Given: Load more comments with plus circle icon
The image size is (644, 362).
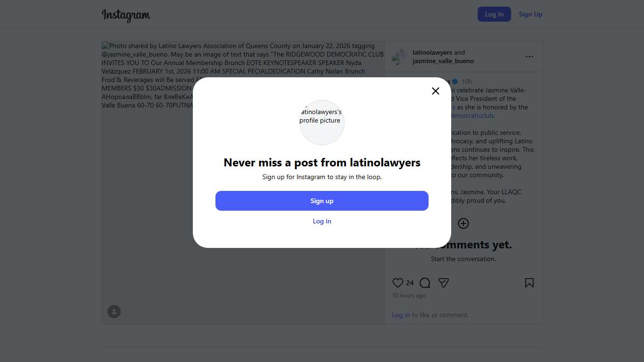Looking at the screenshot, I should (463, 223).
